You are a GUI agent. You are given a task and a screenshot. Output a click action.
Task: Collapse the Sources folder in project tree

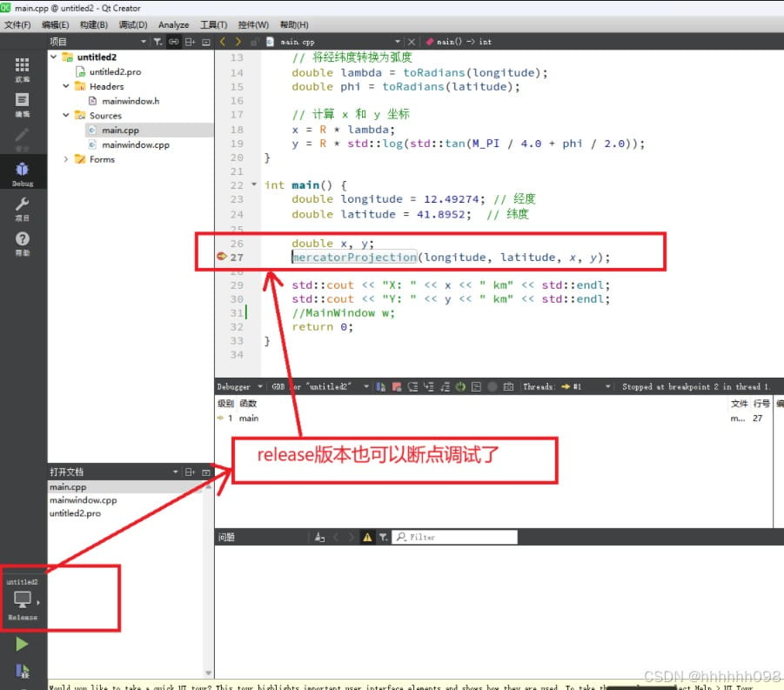click(x=66, y=115)
